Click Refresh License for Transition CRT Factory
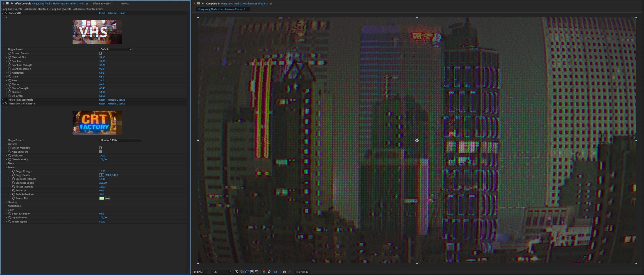 tap(116, 104)
